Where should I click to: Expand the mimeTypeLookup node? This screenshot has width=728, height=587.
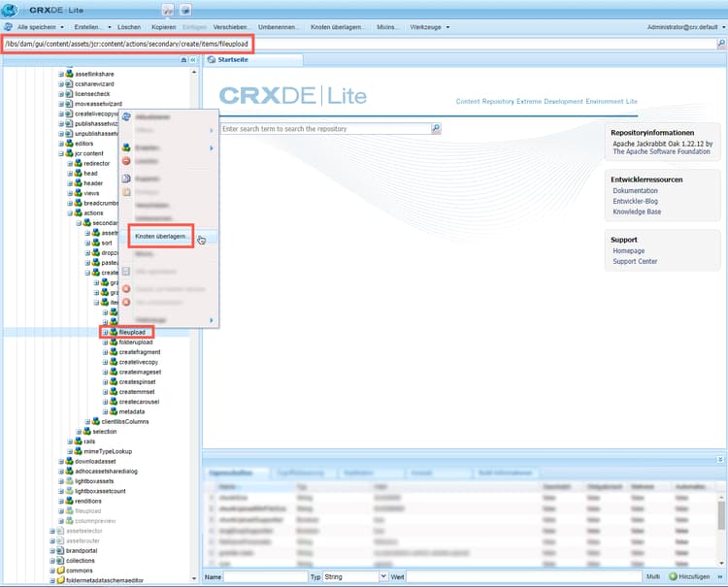point(70,451)
